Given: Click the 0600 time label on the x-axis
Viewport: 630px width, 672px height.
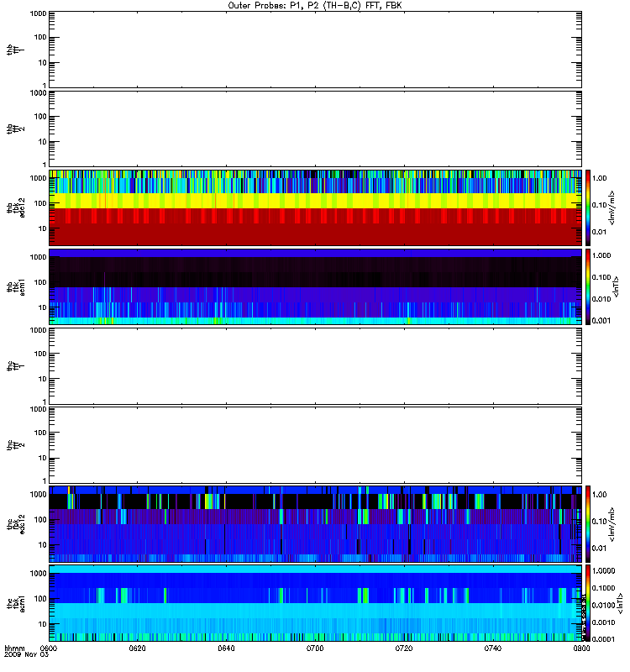Looking at the screenshot, I should tap(48, 648).
